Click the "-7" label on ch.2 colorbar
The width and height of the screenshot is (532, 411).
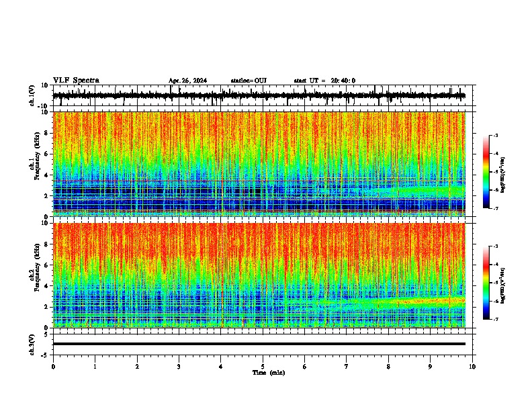pyautogui.click(x=496, y=319)
